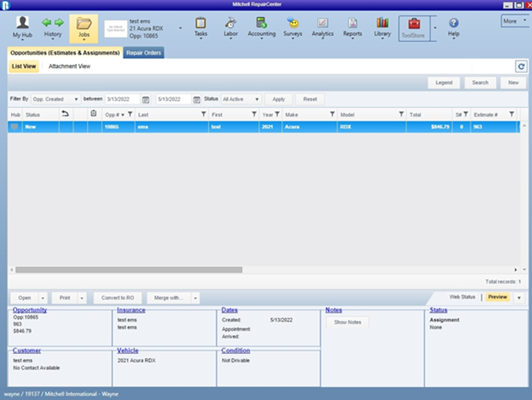Click the horizontal scrollbar thumb
Image resolution: width=532 pixels, height=400 pixels.
129,269
